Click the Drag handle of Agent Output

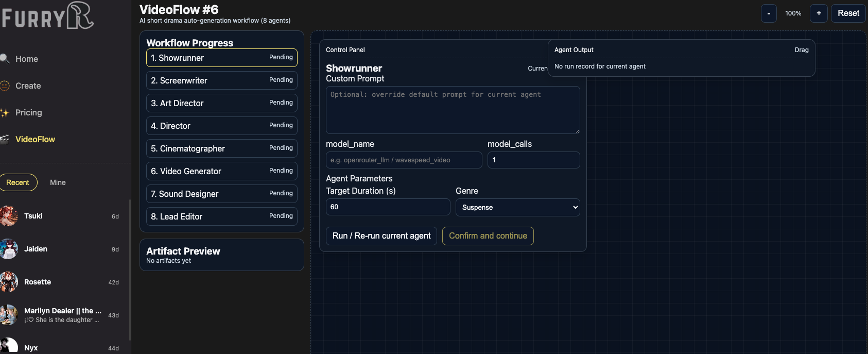[x=802, y=50]
